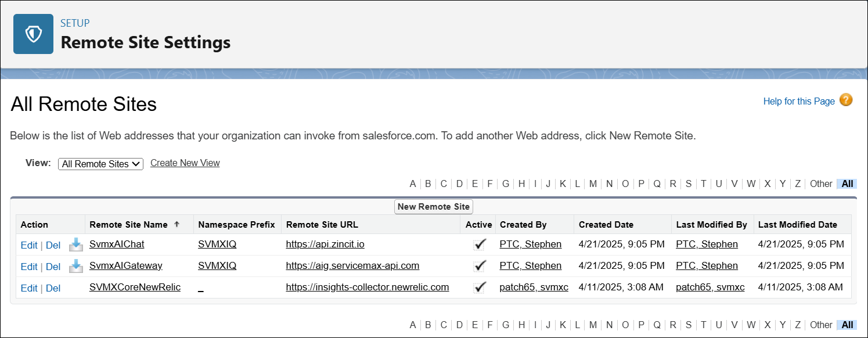Toggle Active checkbox for SvmxAIGateway
The image size is (868, 338).
click(x=480, y=266)
